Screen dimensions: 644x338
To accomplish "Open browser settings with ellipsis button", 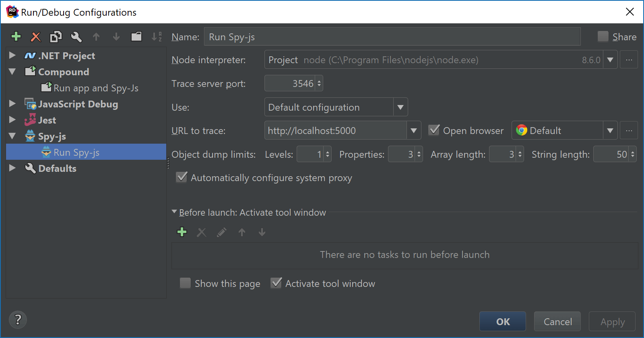I will click(x=629, y=130).
